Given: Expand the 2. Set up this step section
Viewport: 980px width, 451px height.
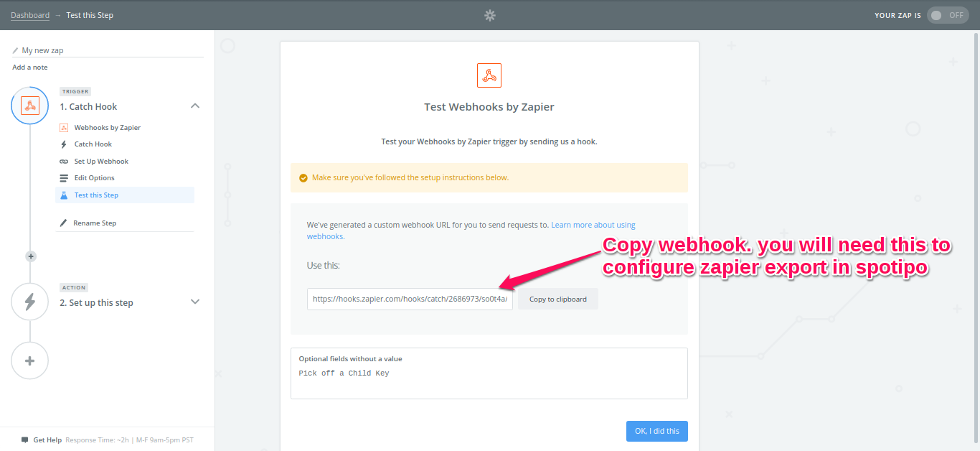Looking at the screenshot, I should click(194, 302).
